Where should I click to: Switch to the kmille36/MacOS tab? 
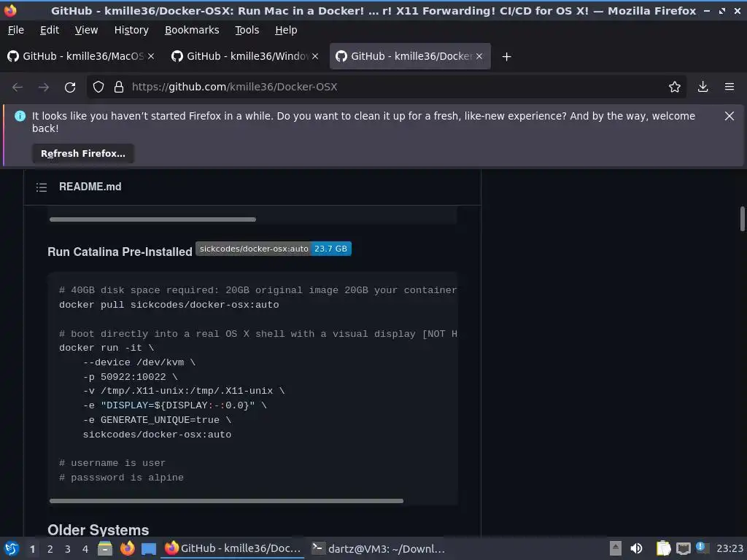tap(81, 57)
